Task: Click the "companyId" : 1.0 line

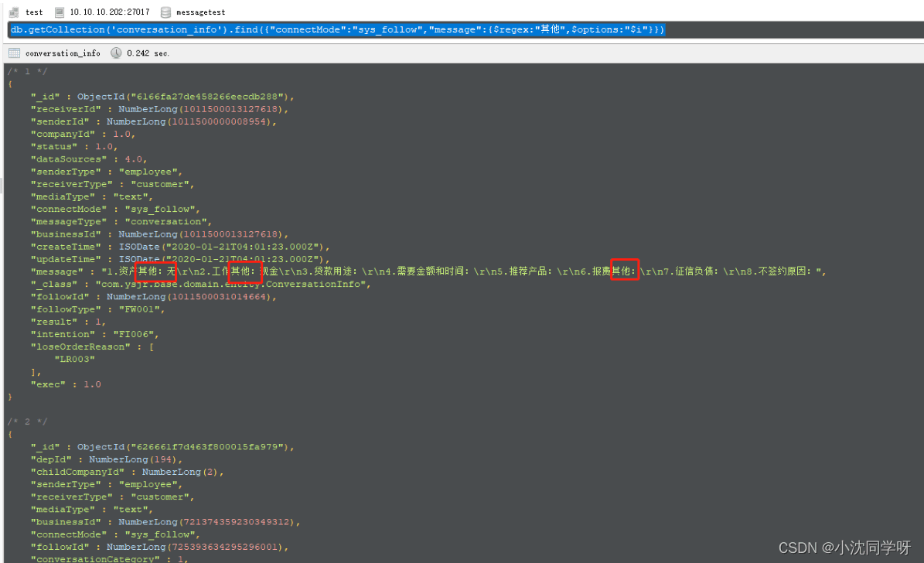Action: point(83,134)
